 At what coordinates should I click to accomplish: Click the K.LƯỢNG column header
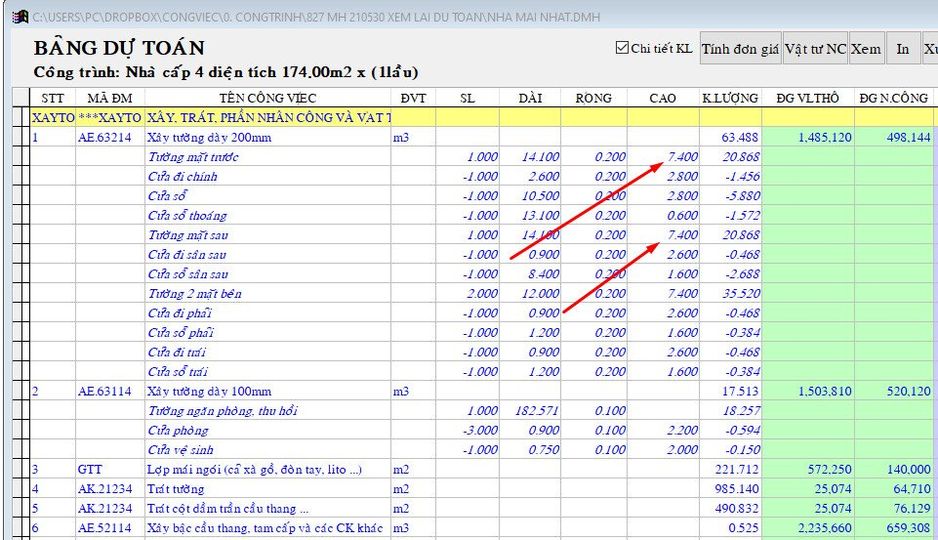[x=729, y=98]
